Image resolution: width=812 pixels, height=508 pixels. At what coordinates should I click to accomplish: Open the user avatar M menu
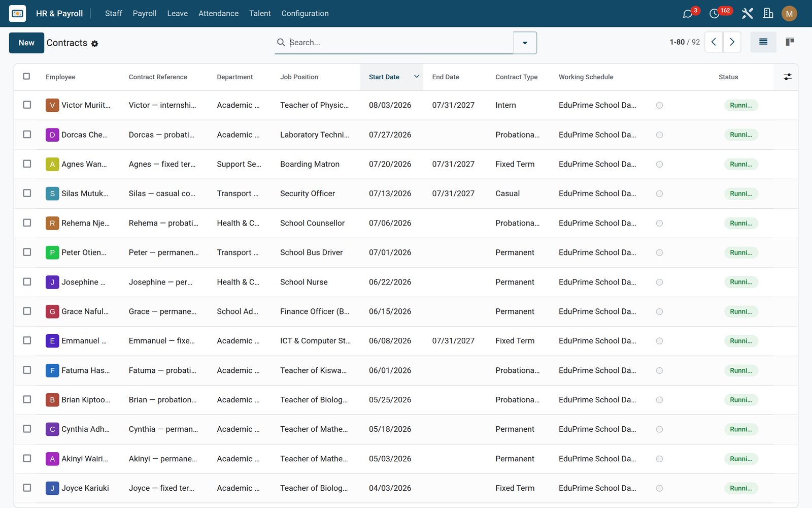click(789, 14)
